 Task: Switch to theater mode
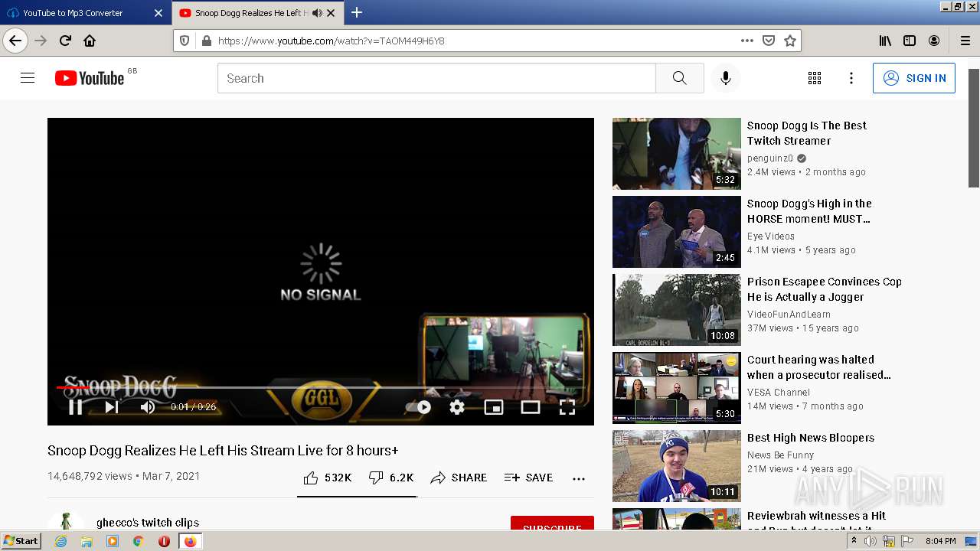pyautogui.click(x=531, y=407)
